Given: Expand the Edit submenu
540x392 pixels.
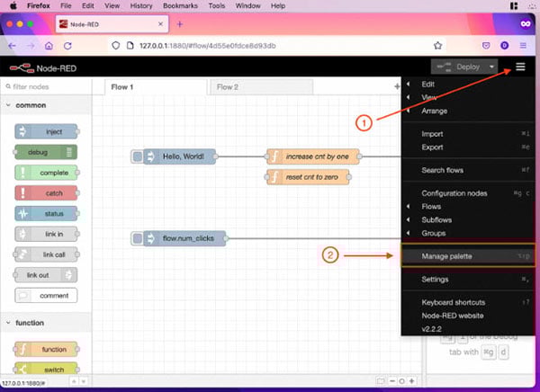Looking at the screenshot, I should tap(468, 85).
